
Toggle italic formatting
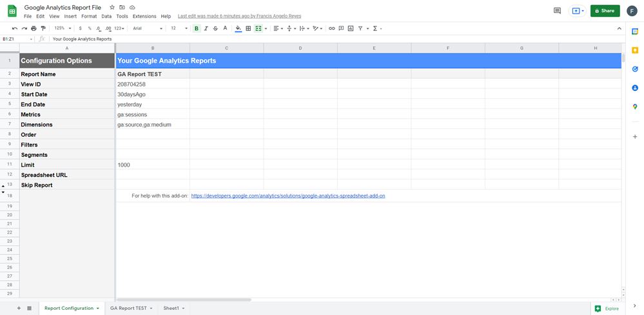(x=206, y=28)
